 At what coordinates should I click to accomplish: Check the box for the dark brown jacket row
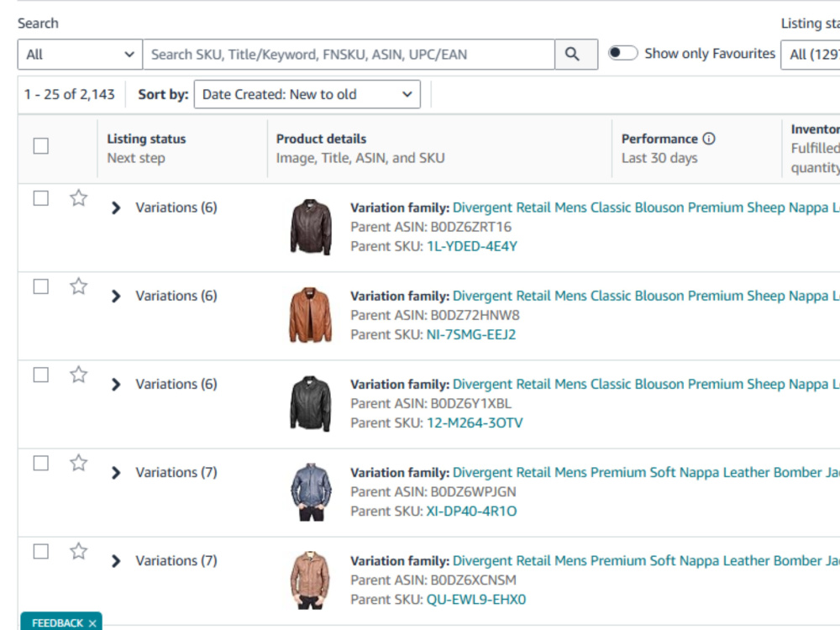point(40,198)
